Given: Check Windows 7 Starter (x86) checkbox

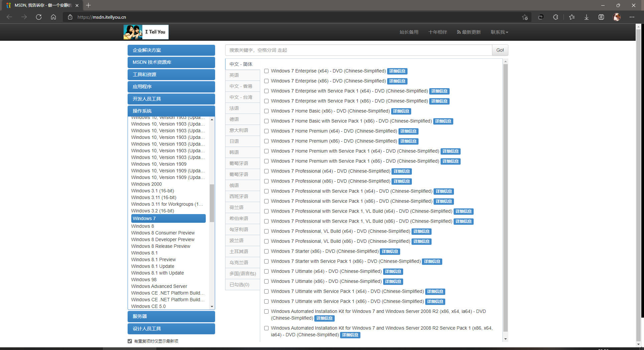Looking at the screenshot, I should (267, 251).
